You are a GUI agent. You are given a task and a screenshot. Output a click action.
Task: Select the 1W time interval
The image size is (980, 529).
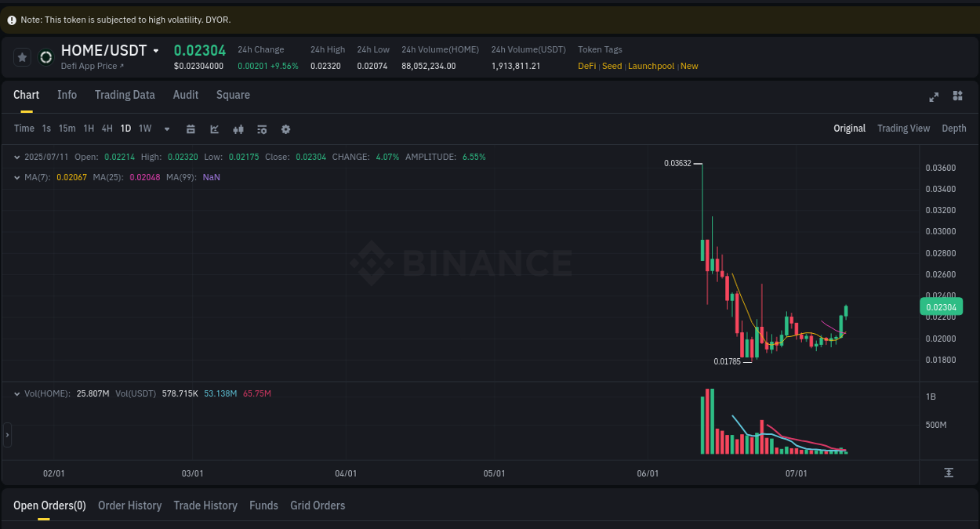(x=144, y=128)
